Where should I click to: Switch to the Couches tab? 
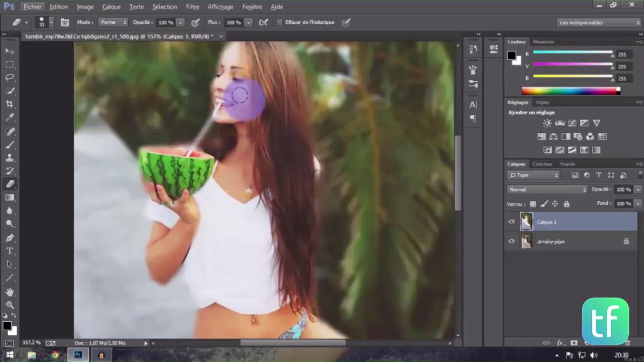542,164
